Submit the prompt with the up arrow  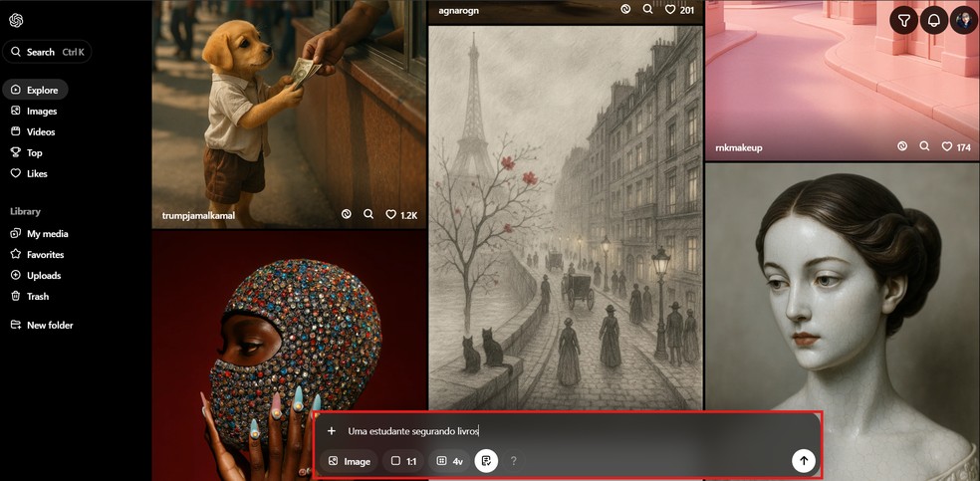coord(804,461)
